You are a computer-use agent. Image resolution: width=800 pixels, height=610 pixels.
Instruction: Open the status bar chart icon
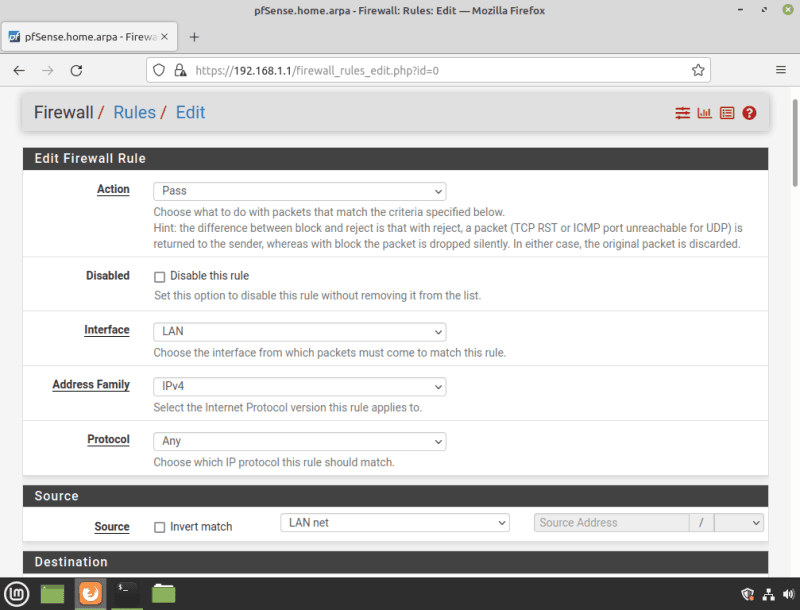tap(705, 113)
